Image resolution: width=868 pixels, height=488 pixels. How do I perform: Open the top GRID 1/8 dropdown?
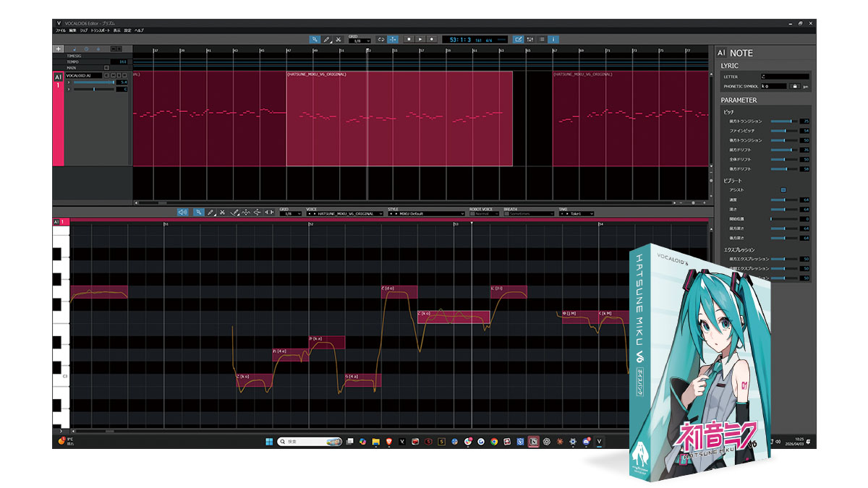359,41
